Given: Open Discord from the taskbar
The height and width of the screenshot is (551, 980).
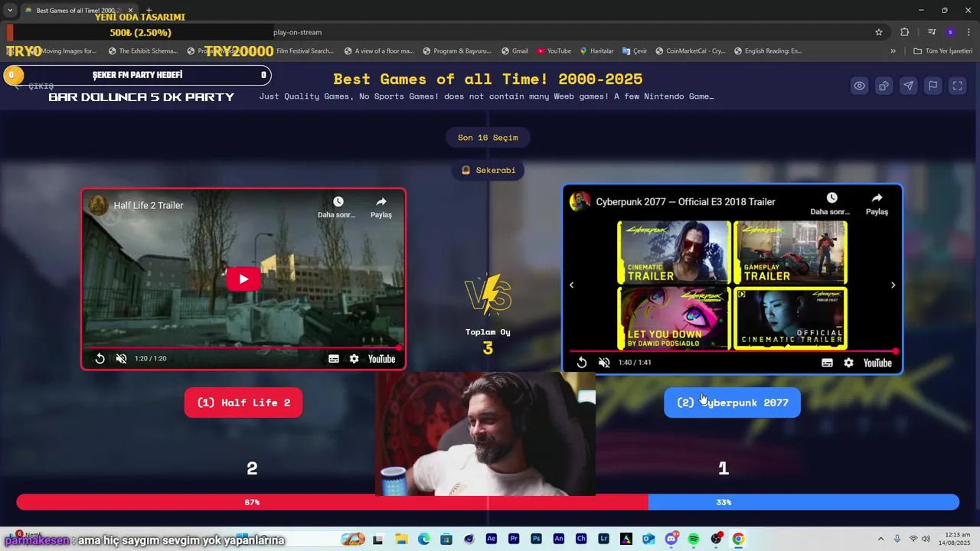Looking at the screenshot, I should (x=671, y=539).
